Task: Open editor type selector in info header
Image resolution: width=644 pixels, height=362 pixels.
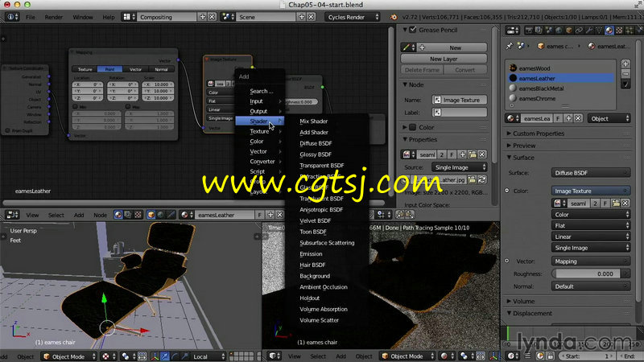Action: coord(12,17)
